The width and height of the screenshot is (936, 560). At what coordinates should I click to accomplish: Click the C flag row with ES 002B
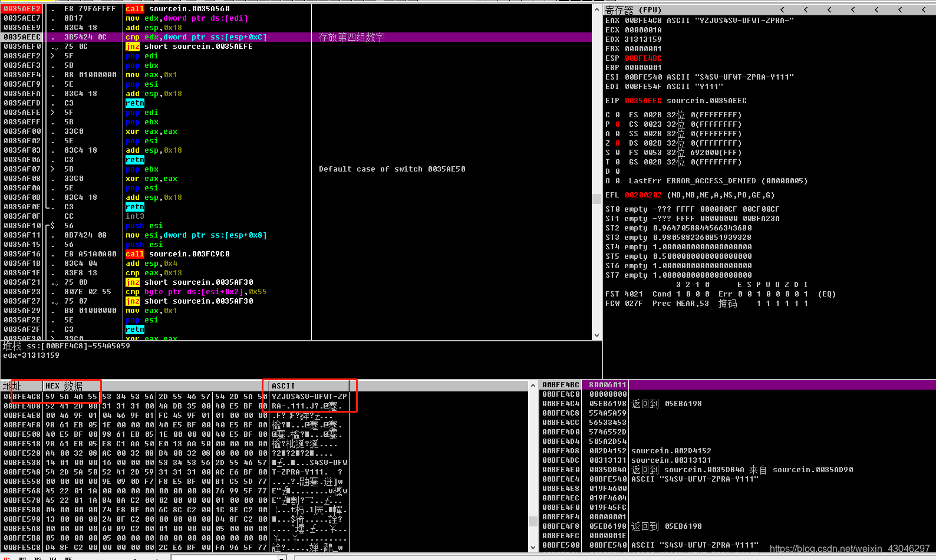click(673, 115)
